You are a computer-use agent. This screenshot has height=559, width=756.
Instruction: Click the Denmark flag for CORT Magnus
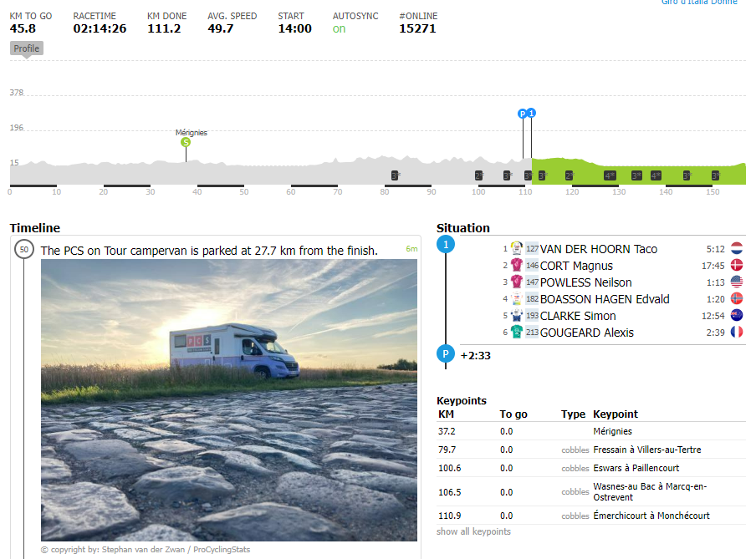[x=736, y=265]
